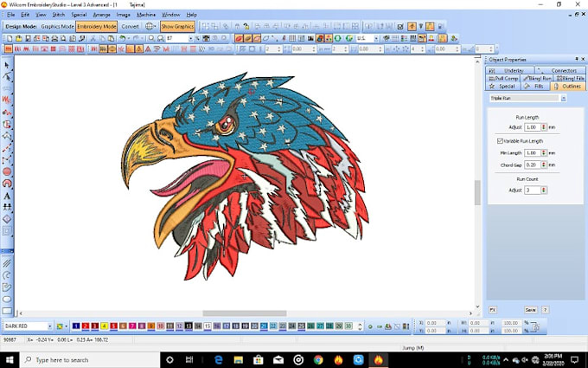Open the File menu
Viewport: 588px width, 368px height.
pyautogui.click(x=11, y=15)
